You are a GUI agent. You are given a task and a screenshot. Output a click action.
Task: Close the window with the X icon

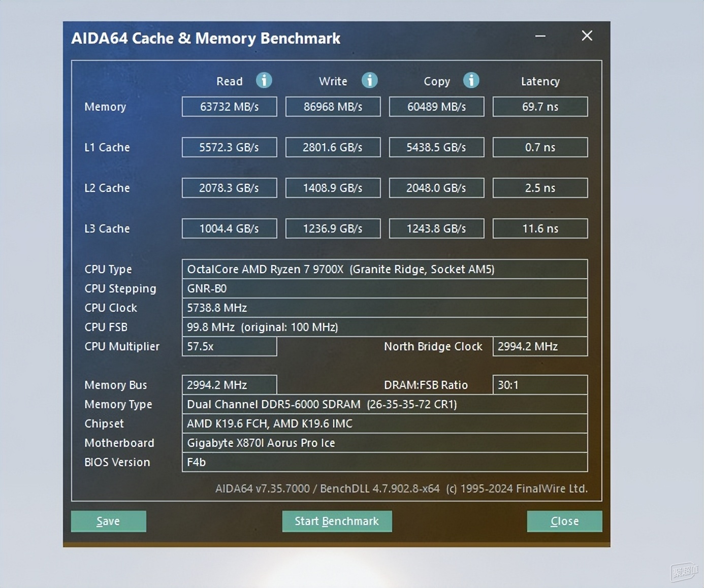coord(587,36)
